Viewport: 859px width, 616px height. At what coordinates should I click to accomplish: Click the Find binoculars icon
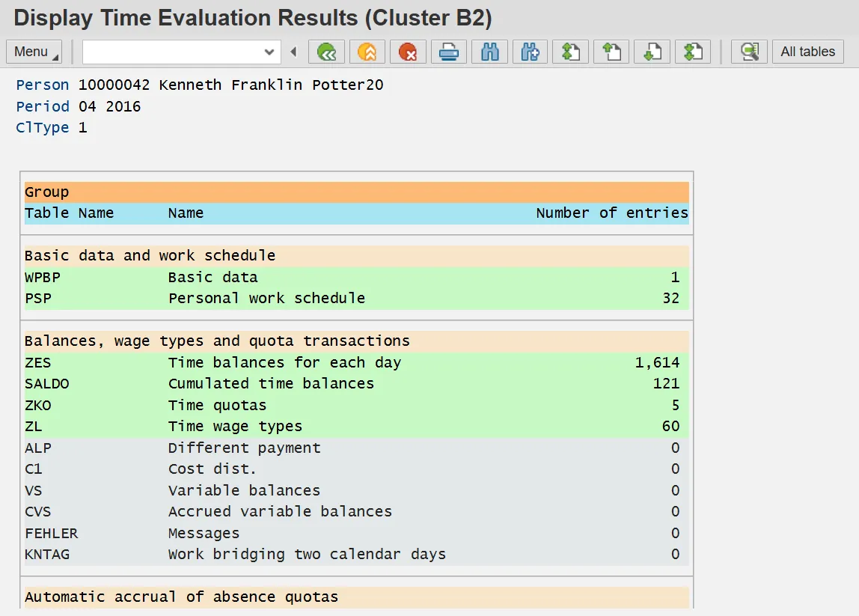489,52
